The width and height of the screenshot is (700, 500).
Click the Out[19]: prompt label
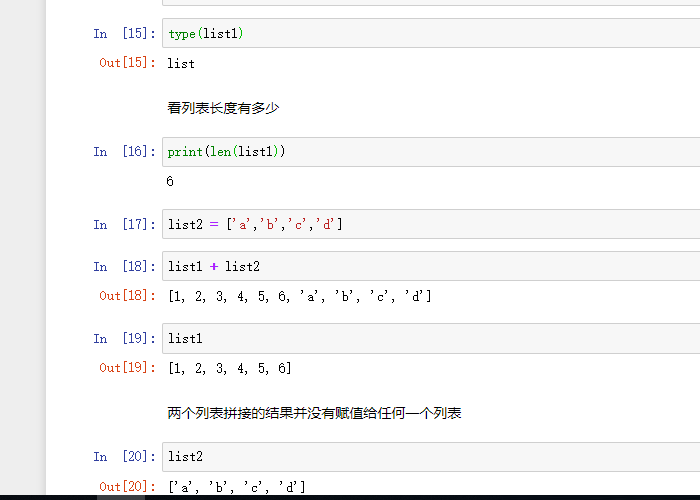128,368
